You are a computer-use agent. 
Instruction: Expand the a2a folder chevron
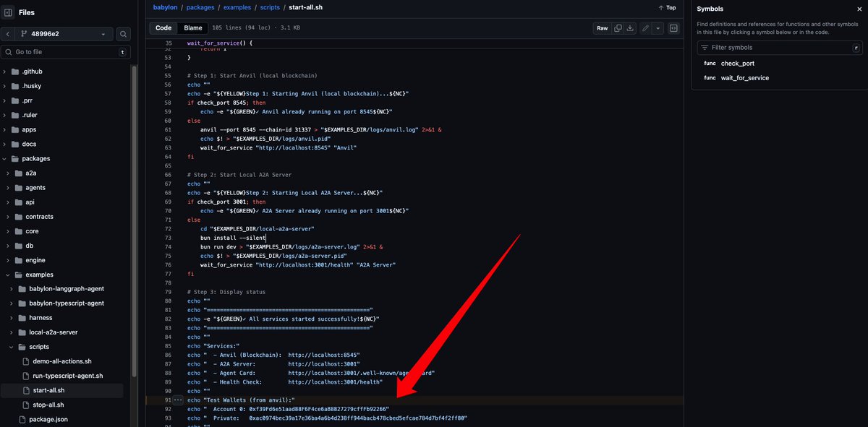point(9,173)
